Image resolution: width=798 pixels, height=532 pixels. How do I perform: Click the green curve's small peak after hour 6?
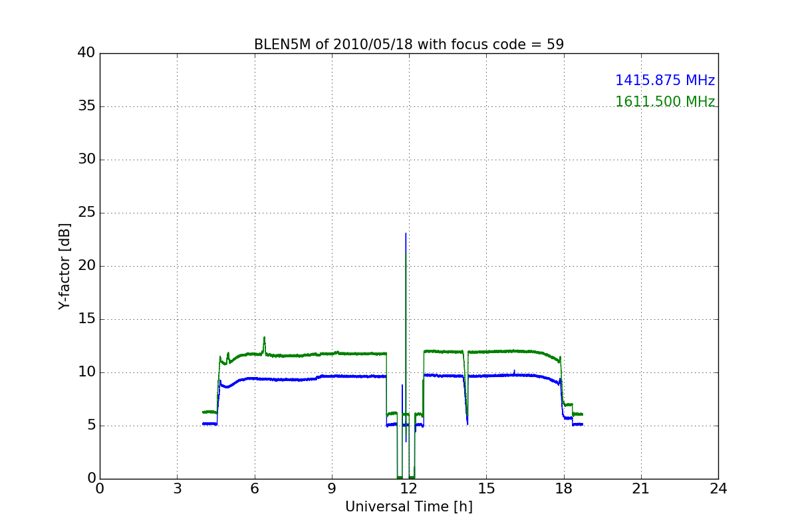click(264, 337)
